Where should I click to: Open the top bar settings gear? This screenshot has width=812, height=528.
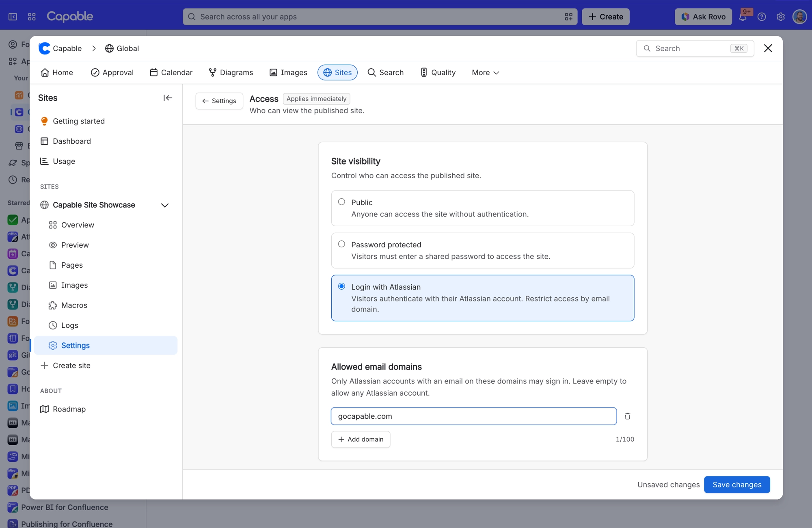(x=781, y=17)
